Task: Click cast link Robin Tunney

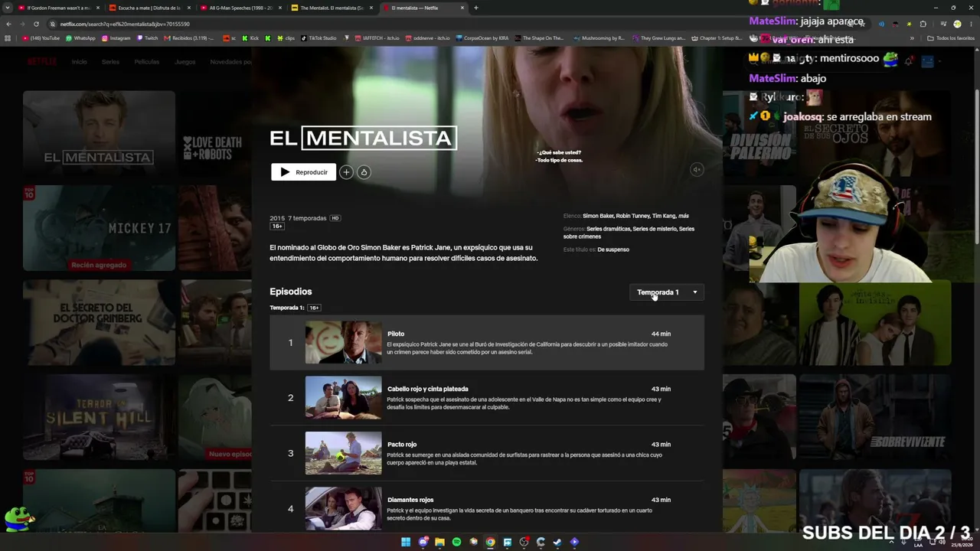Action: [632, 216]
